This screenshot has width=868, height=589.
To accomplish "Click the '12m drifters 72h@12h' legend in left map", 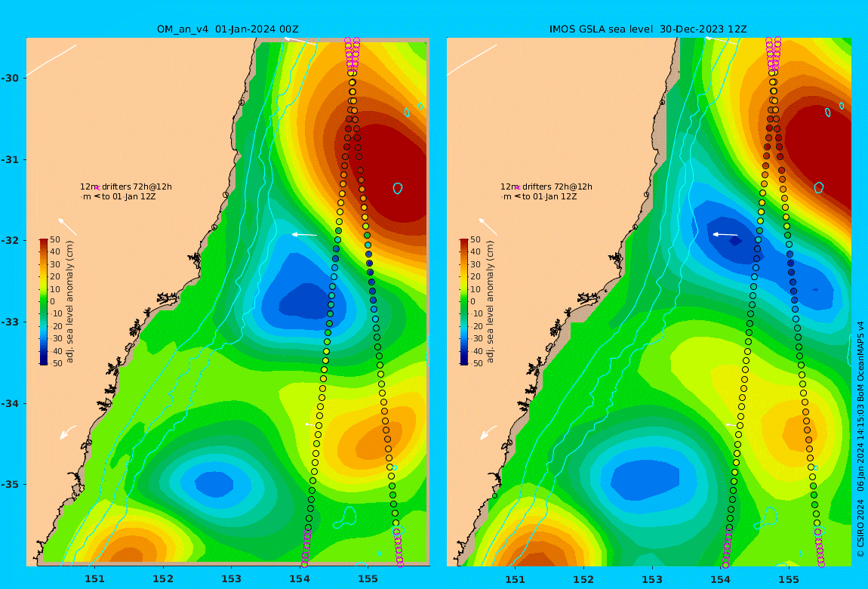I will (125, 187).
